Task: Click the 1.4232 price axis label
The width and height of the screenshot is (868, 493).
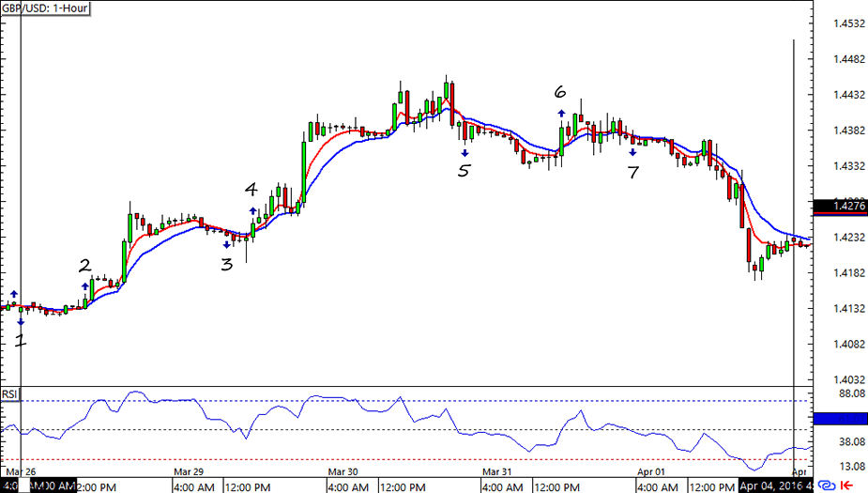Action: pyautogui.click(x=848, y=238)
